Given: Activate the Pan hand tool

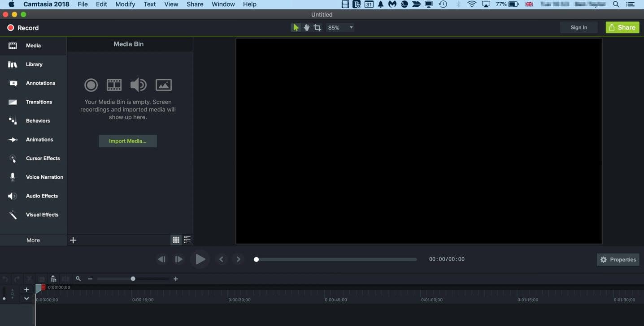Looking at the screenshot, I should [307, 28].
